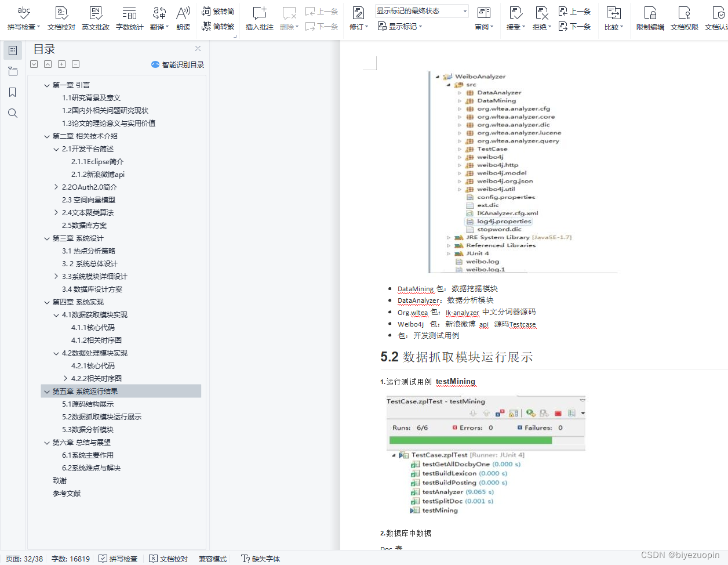Open the revision tracking tool (修订)
Screen dimensions: 728x565
click(x=359, y=19)
